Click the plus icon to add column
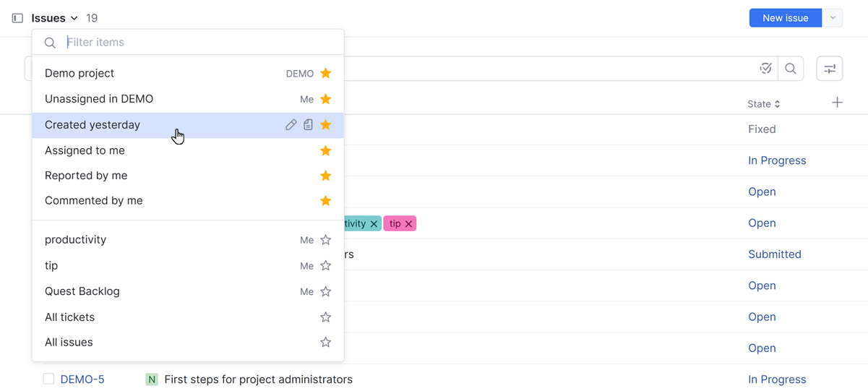 (x=837, y=103)
